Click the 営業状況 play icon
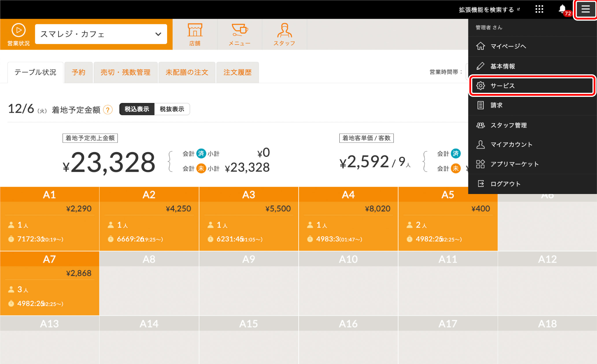The width and height of the screenshot is (597, 364). (x=19, y=30)
